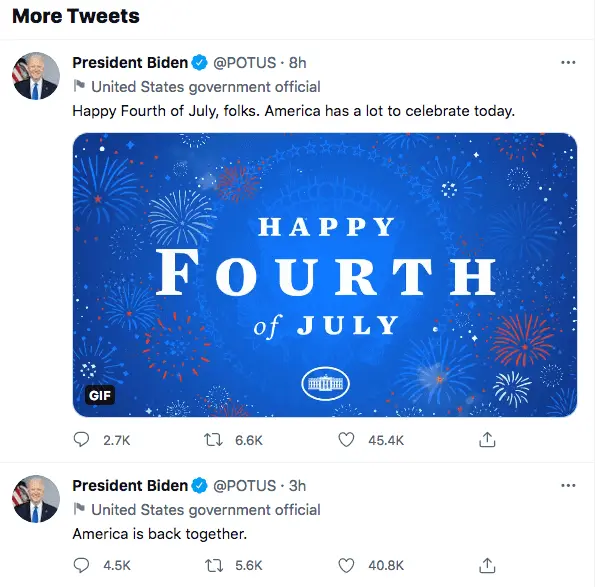Retweet the Happy Fourth of July tweet

[x=213, y=439]
